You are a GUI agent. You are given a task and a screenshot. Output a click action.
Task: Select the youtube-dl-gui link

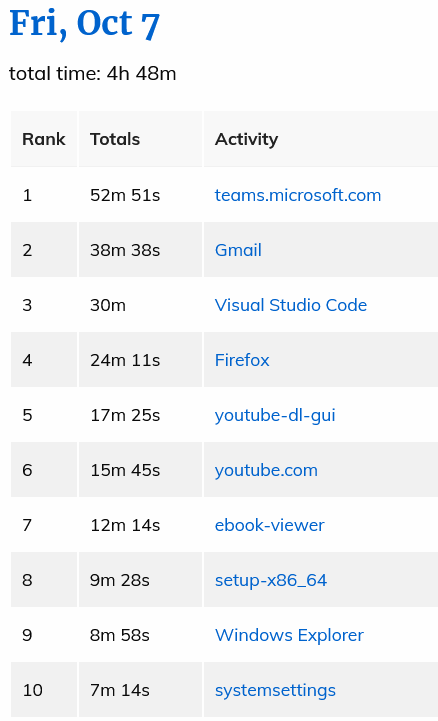click(x=275, y=415)
